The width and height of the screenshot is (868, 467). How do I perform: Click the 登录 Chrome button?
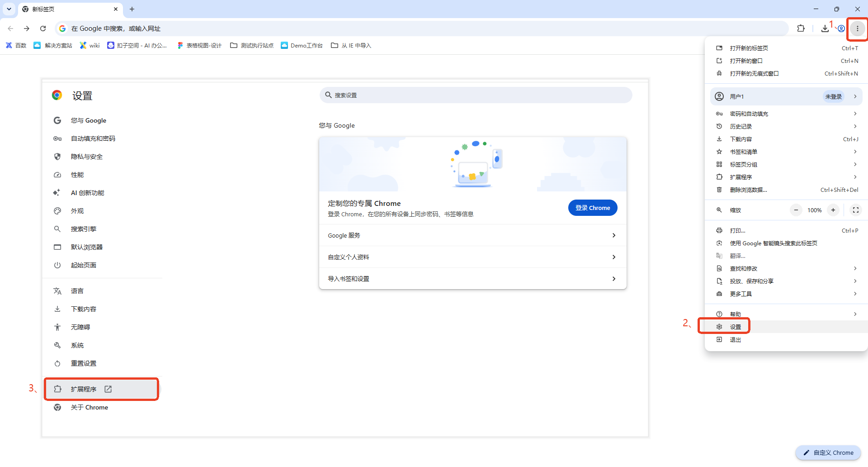click(x=593, y=208)
